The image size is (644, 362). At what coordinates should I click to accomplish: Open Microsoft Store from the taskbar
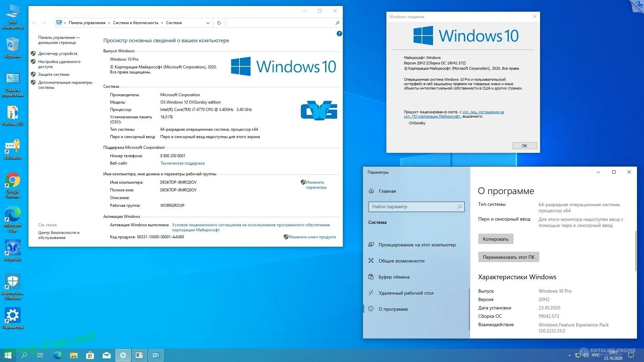pyautogui.click(x=90, y=355)
